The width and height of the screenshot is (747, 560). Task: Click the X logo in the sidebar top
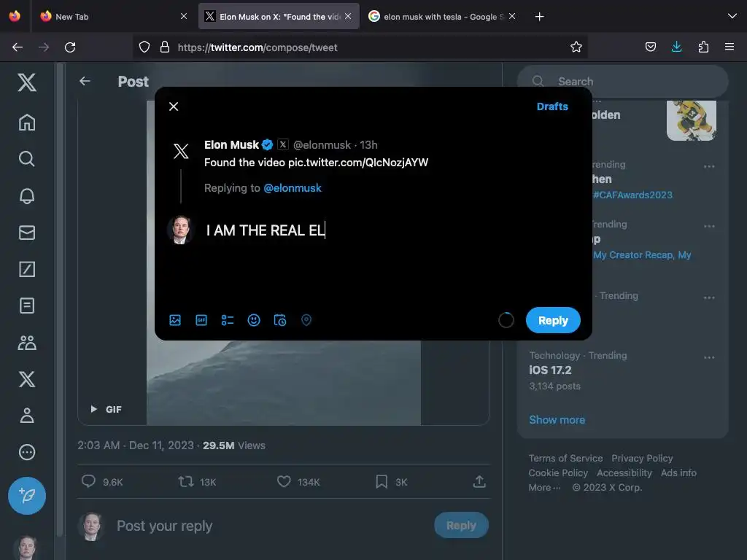27,82
